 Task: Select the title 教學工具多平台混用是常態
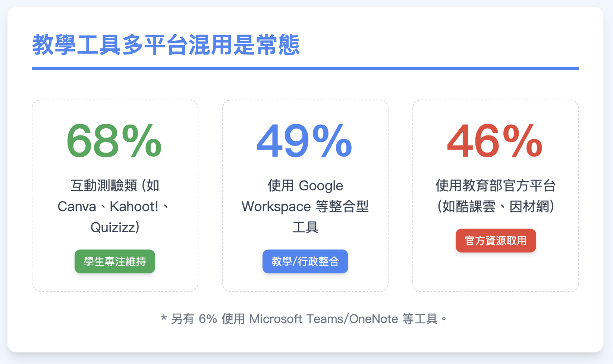click(x=166, y=45)
